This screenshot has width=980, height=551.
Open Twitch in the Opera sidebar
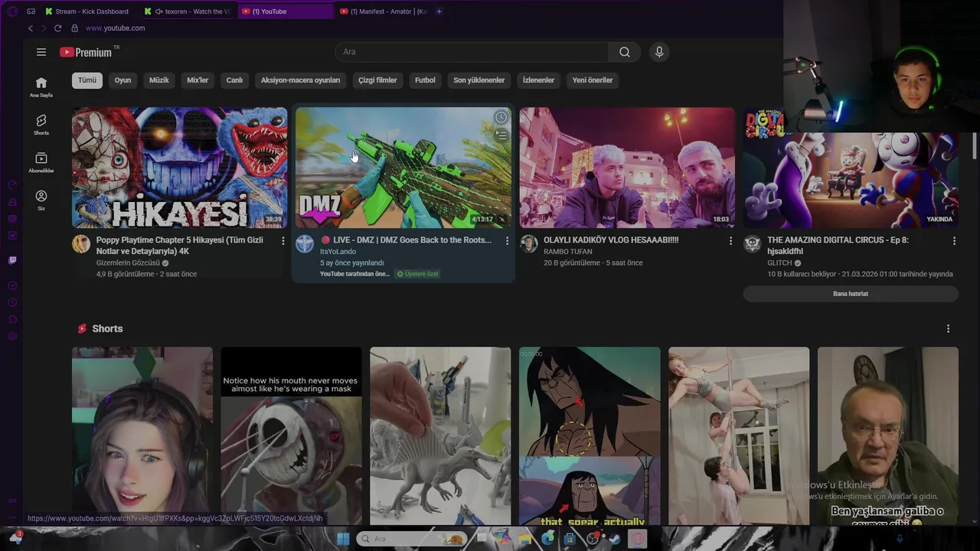click(x=12, y=260)
